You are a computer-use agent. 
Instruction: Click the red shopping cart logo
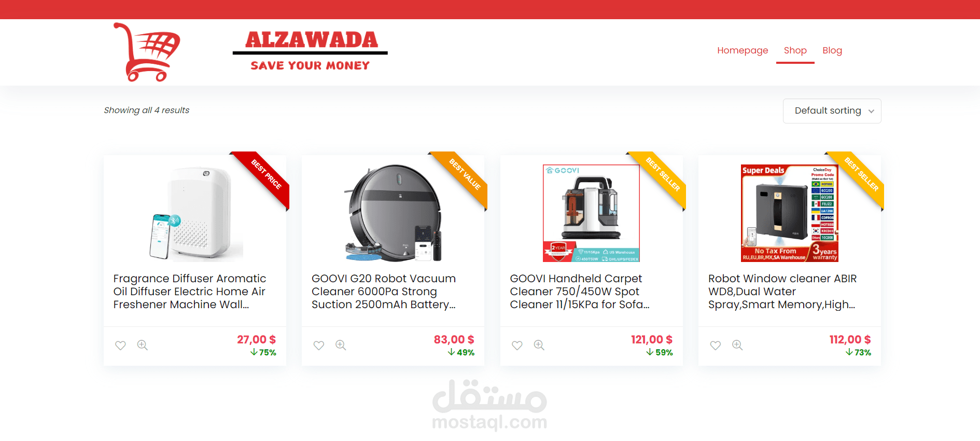point(147,52)
